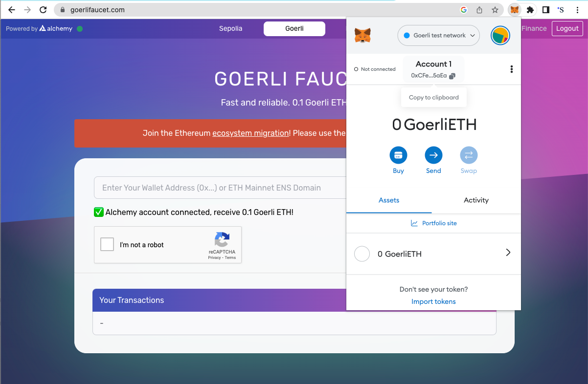Click the Account 1 name label

tap(433, 64)
